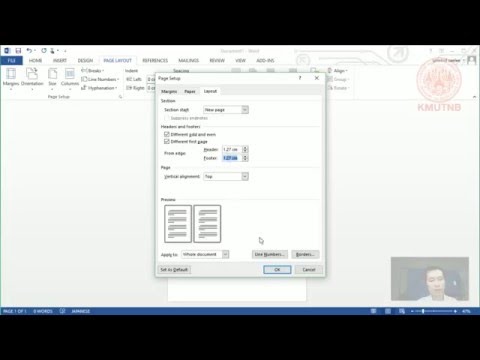
Task: Click the Help question mark in dialog
Action: tap(300, 78)
